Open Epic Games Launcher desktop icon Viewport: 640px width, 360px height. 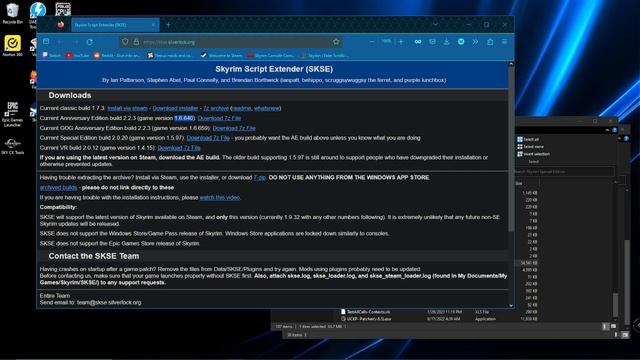click(x=12, y=114)
